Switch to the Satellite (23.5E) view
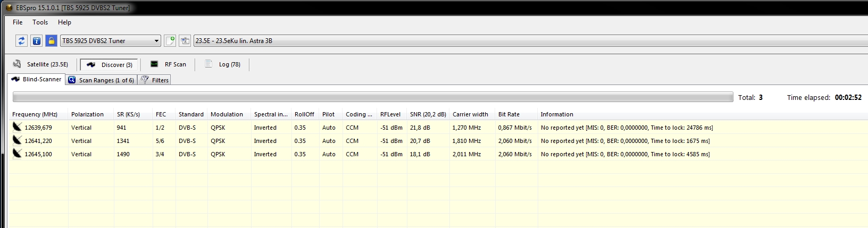Screen dimensions: 868x228 point(41,64)
